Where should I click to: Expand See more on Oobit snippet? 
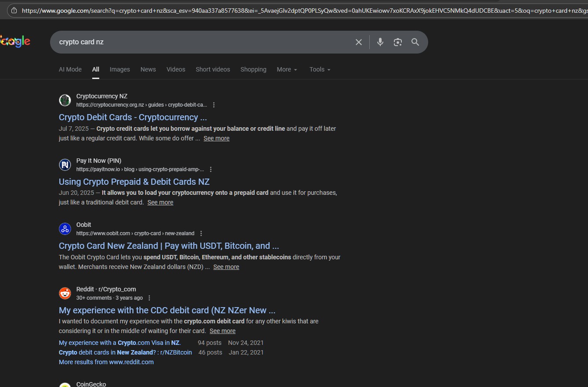point(226,267)
